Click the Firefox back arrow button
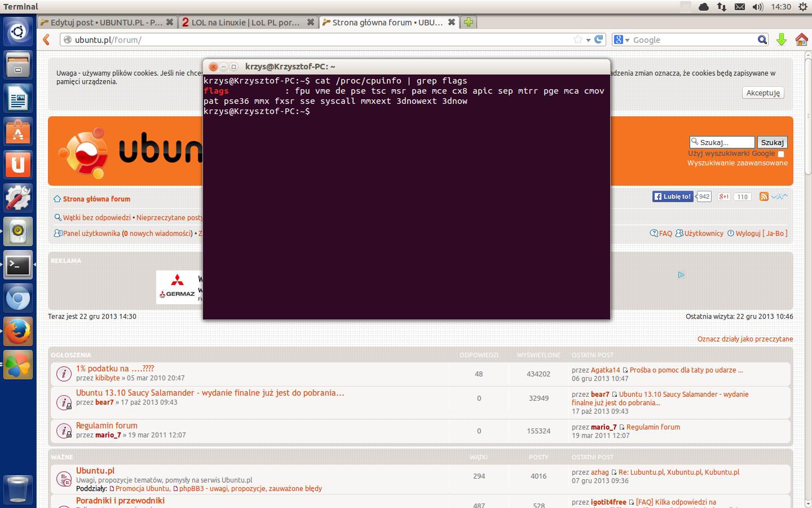Viewport: 812px width, 508px height. point(47,40)
